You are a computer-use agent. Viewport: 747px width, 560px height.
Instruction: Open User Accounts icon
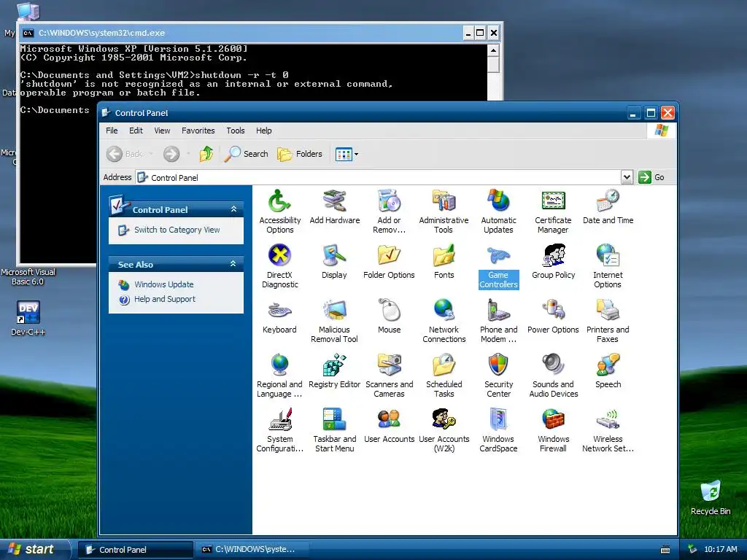click(x=390, y=426)
